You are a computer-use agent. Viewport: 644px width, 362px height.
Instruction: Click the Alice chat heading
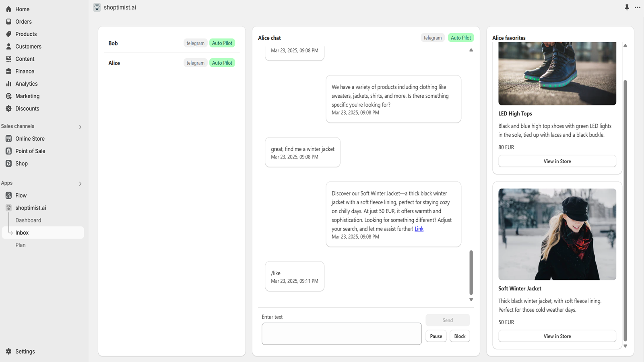(x=269, y=38)
